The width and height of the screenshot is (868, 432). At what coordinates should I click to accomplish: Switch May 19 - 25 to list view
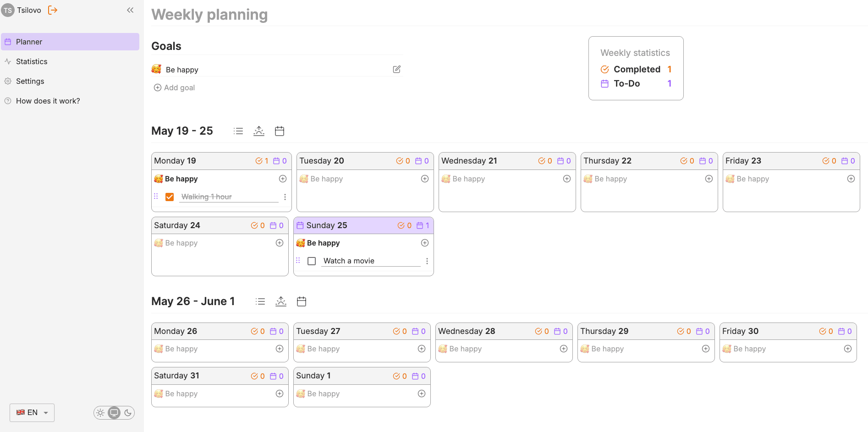[238, 131]
